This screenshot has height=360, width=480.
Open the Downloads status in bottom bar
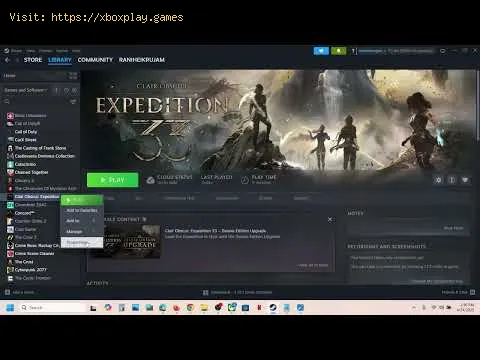click(238, 292)
